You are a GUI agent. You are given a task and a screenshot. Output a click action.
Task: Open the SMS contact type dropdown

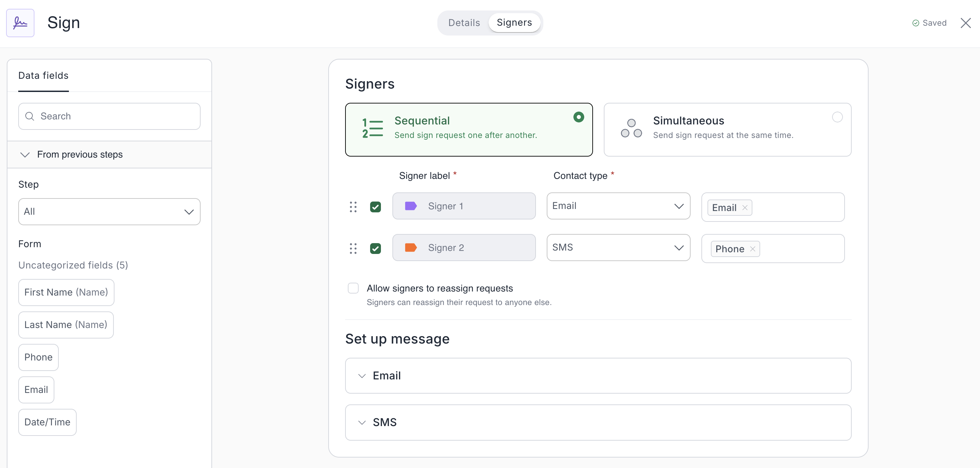tap(618, 248)
